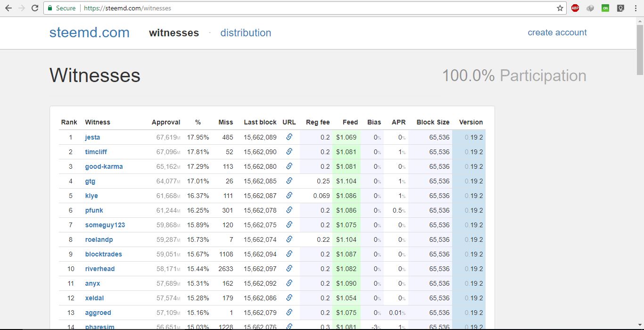Click the Feed column header

pyautogui.click(x=350, y=122)
